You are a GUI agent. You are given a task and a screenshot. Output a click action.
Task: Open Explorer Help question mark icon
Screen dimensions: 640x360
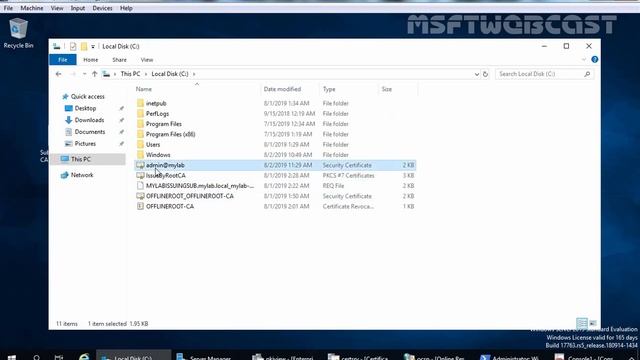point(595,60)
